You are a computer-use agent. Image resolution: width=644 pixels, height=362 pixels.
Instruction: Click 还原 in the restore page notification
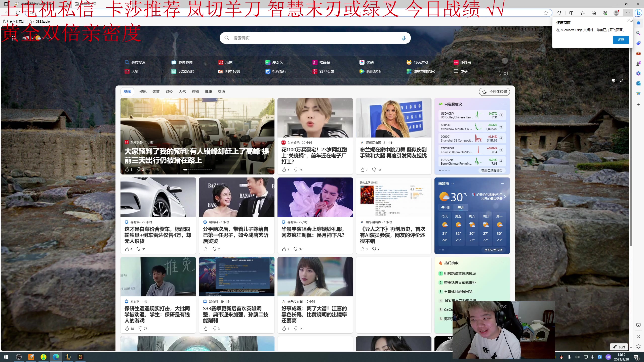pyautogui.click(x=620, y=40)
